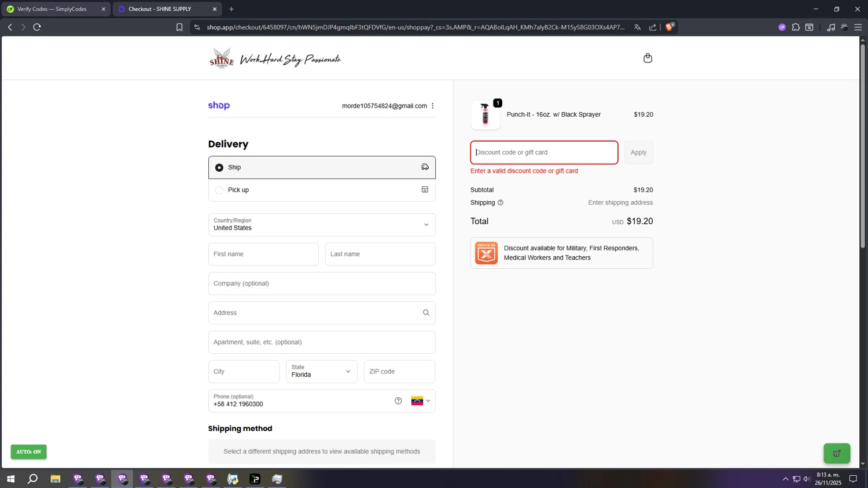
Task: Open the shopping bag cart icon
Action: (x=648, y=58)
